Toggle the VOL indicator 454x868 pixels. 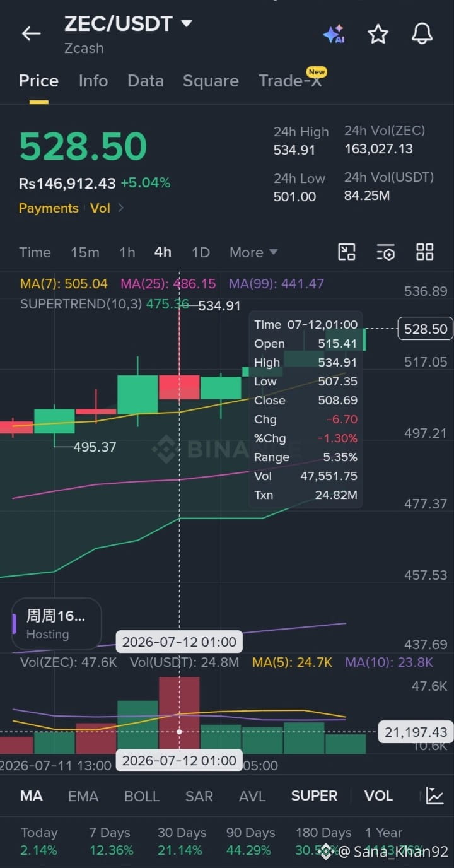pos(378,795)
